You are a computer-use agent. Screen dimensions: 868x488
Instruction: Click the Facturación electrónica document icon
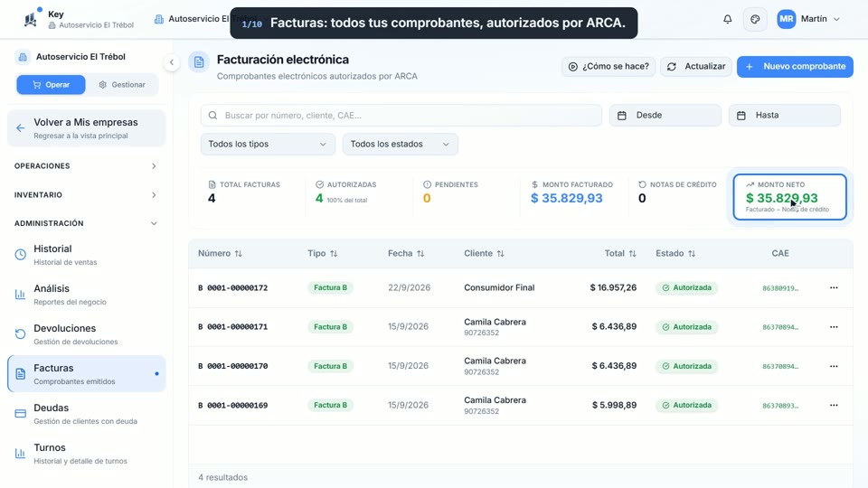coord(199,62)
